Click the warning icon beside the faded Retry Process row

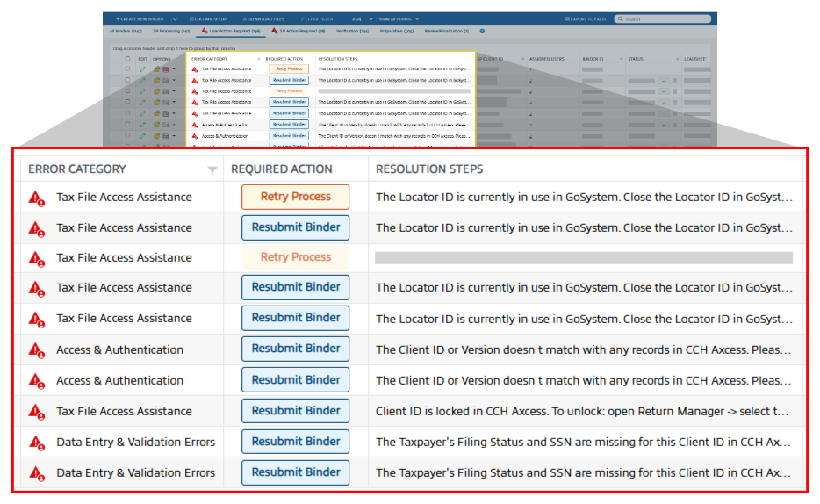[x=36, y=259]
